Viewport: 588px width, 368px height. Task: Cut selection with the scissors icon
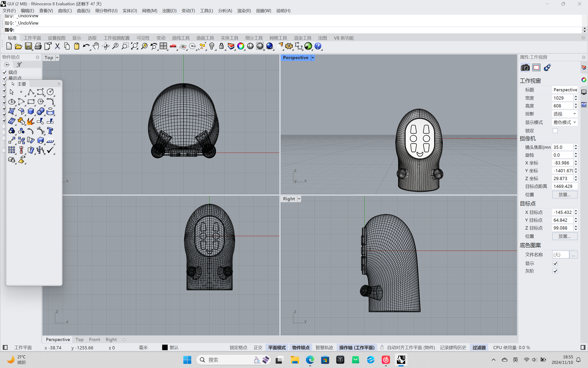pyautogui.click(x=57, y=46)
